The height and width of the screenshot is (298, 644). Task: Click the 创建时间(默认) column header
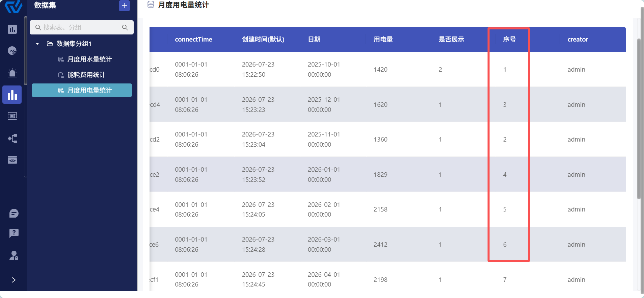click(x=263, y=39)
